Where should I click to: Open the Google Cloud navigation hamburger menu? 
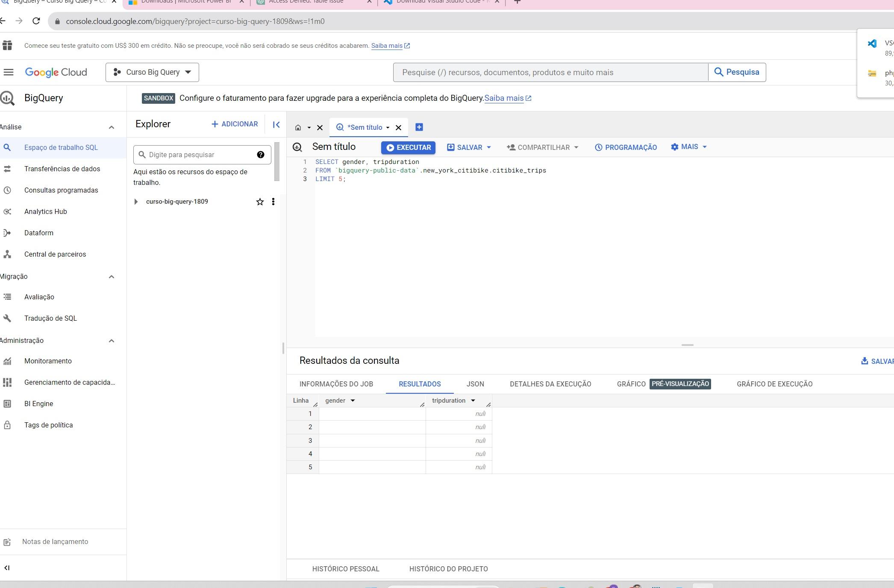[x=9, y=72]
